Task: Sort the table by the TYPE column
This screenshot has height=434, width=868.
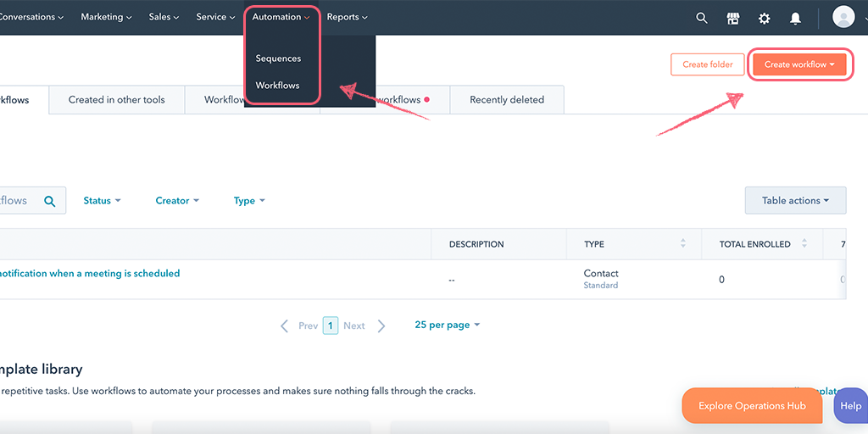Action: tap(682, 243)
